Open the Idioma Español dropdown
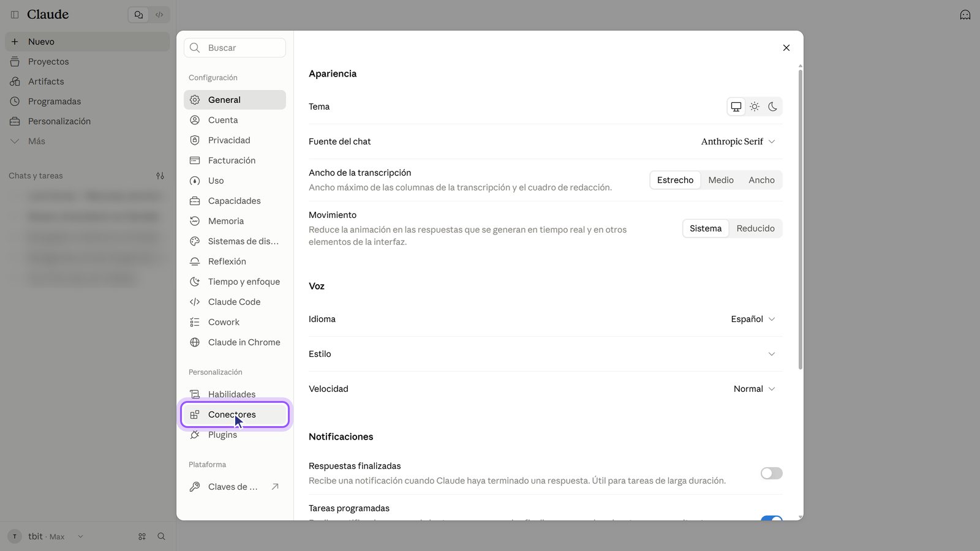 click(x=753, y=319)
